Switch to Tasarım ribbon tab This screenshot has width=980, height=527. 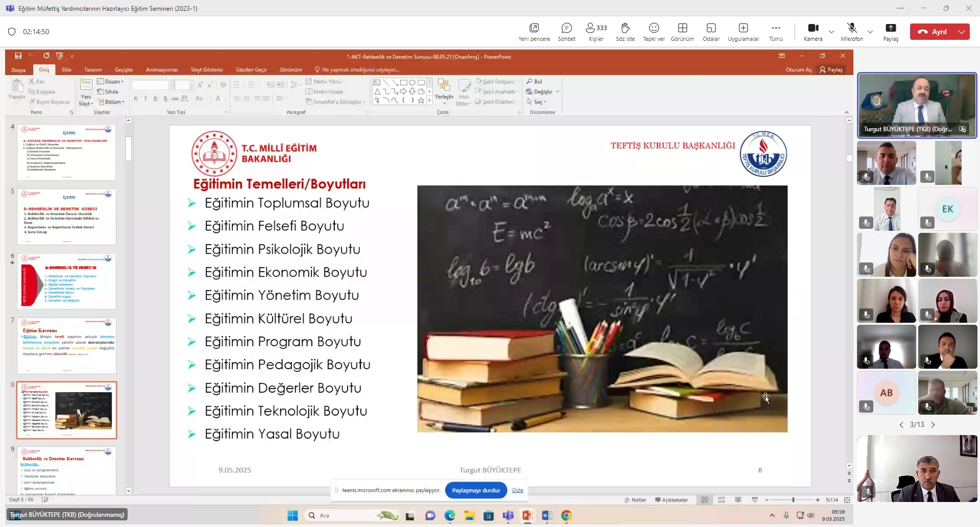click(x=93, y=70)
